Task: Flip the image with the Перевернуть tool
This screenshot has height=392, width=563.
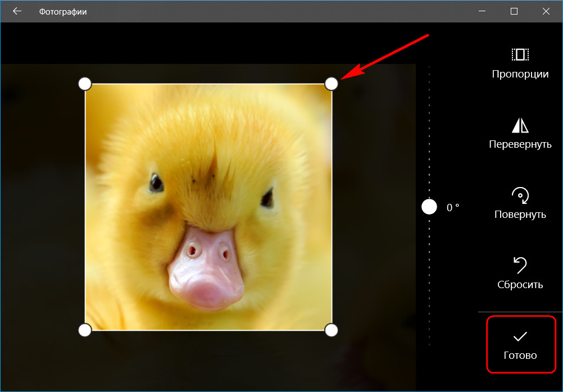Action: tap(520, 134)
